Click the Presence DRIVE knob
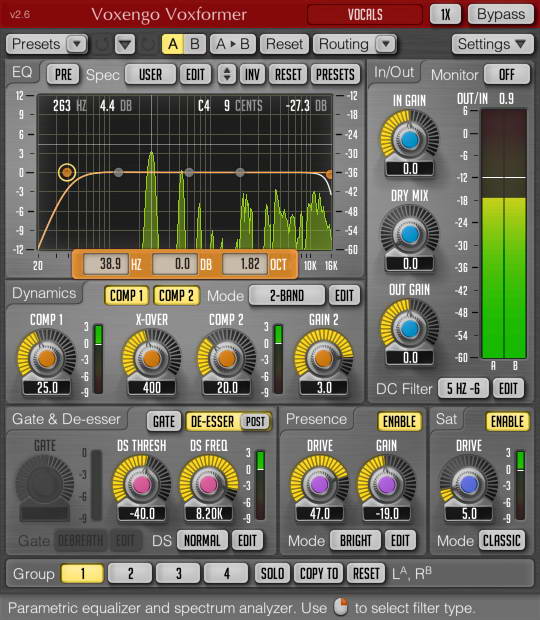540x620 pixels. (x=319, y=484)
